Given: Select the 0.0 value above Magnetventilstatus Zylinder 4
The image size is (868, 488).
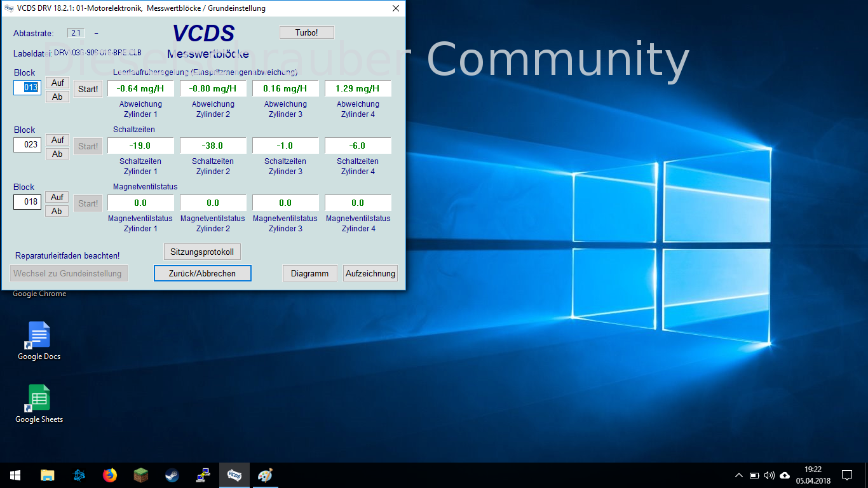Looking at the screenshot, I should point(358,203).
